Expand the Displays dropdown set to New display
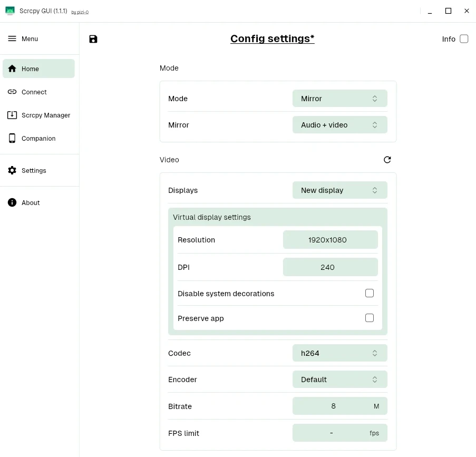This screenshot has width=476, height=457. coord(339,190)
